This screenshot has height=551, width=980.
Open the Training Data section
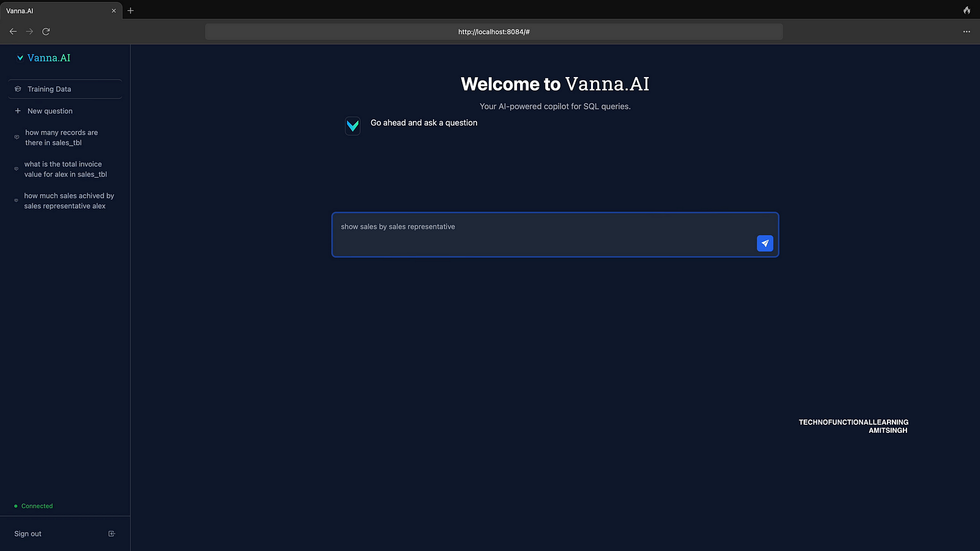tap(49, 89)
